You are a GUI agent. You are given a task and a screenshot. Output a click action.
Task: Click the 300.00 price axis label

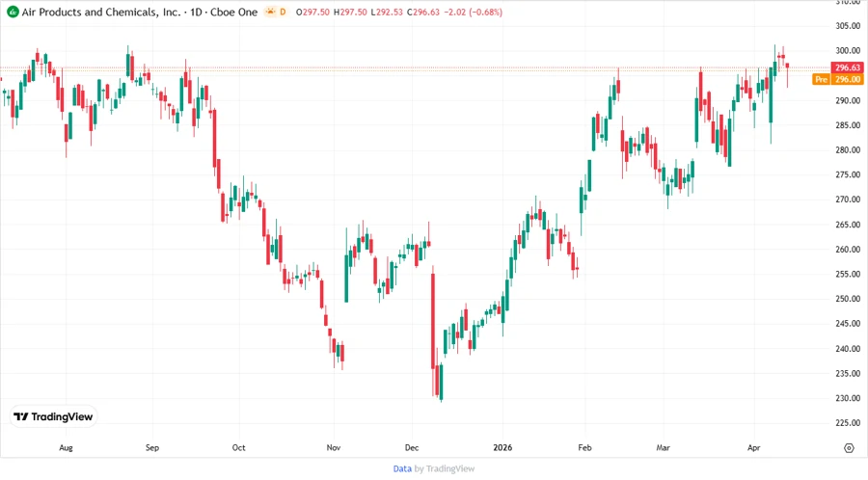click(x=848, y=50)
